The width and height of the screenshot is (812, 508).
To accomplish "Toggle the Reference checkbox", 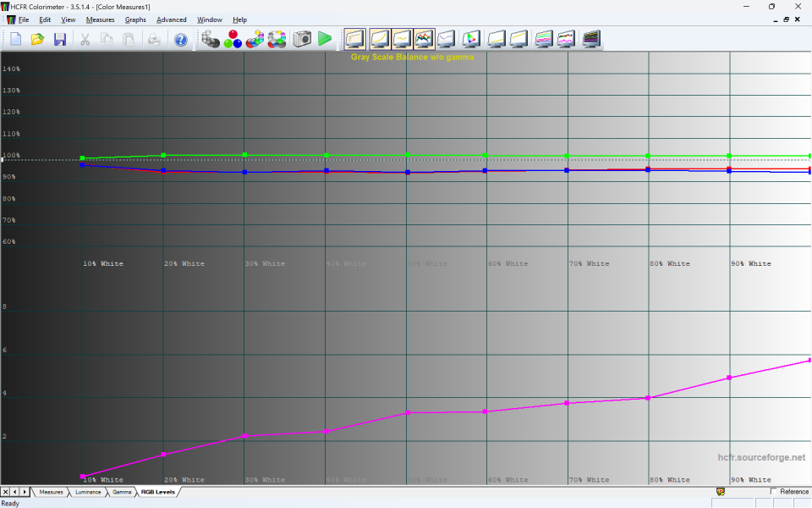I will tap(774, 491).
